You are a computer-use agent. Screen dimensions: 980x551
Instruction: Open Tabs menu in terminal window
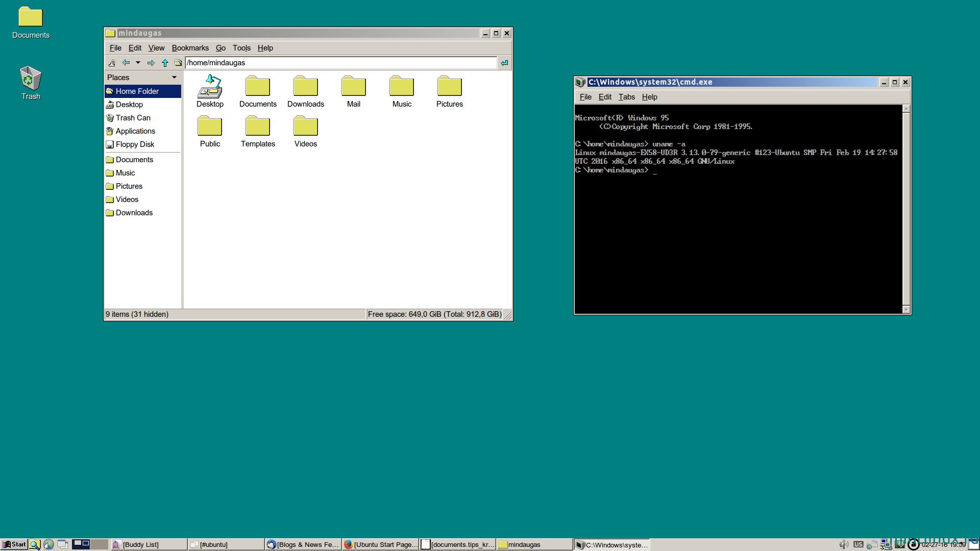coord(626,97)
